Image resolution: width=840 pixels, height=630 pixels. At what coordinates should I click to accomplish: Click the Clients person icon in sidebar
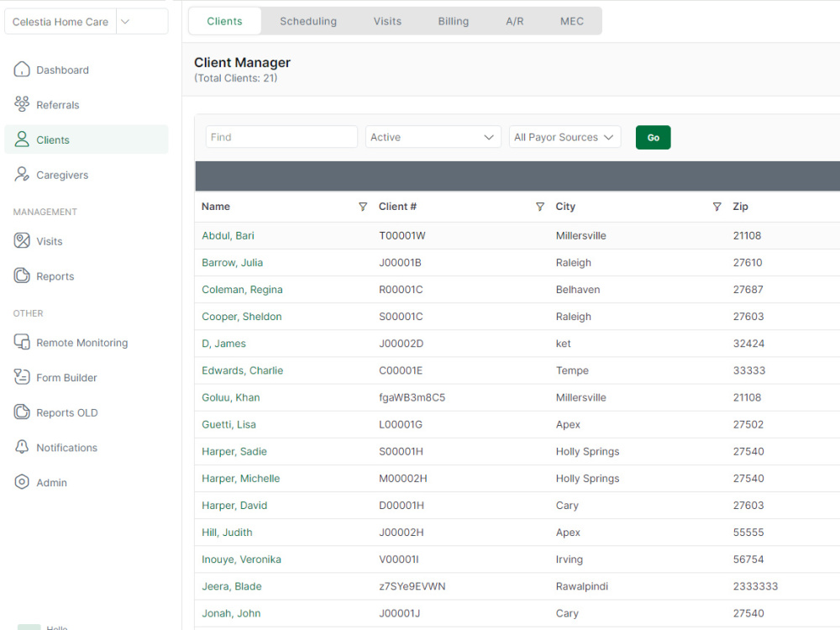click(22, 139)
